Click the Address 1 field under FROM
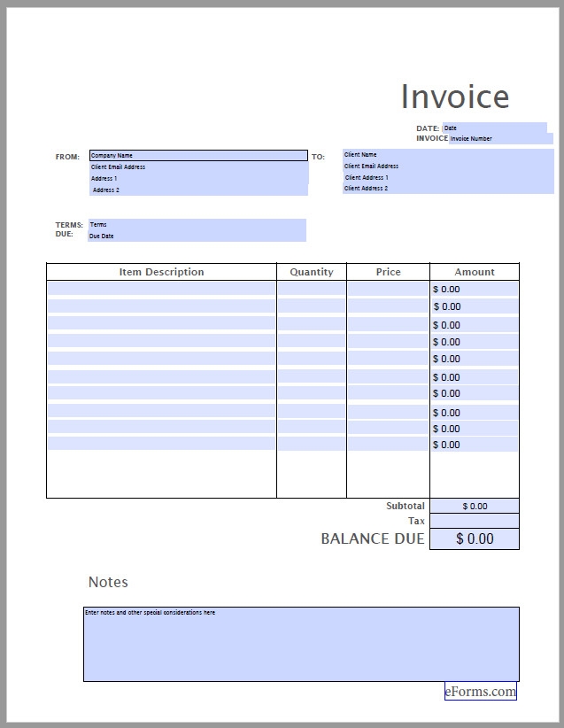This screenshot has height=728, width=564. coord(198,179)
